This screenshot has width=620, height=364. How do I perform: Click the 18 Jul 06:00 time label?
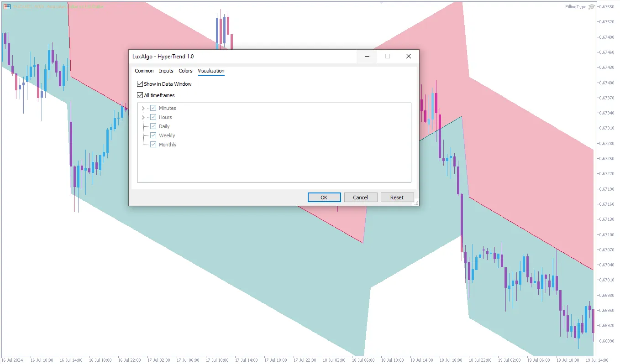(x=363, y=360)
